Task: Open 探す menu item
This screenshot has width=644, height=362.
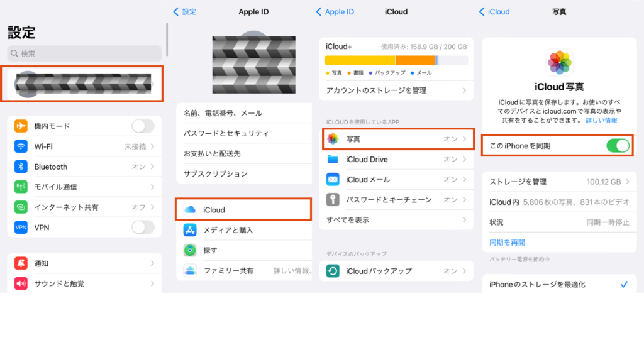Action: pyautogui.click(x=244, y=250)
